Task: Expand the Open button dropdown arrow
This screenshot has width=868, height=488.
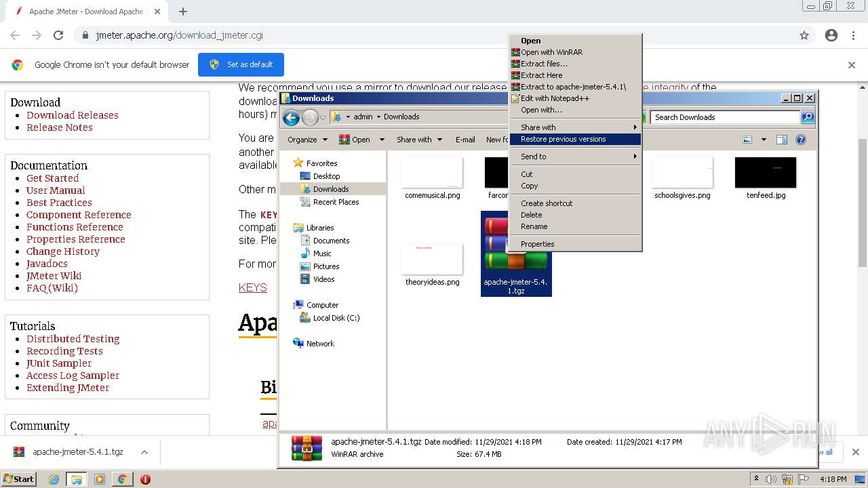Action: 382,140
